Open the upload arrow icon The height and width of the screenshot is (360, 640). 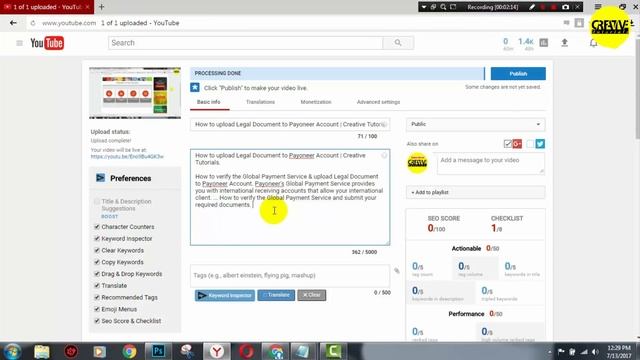(564, 42)
